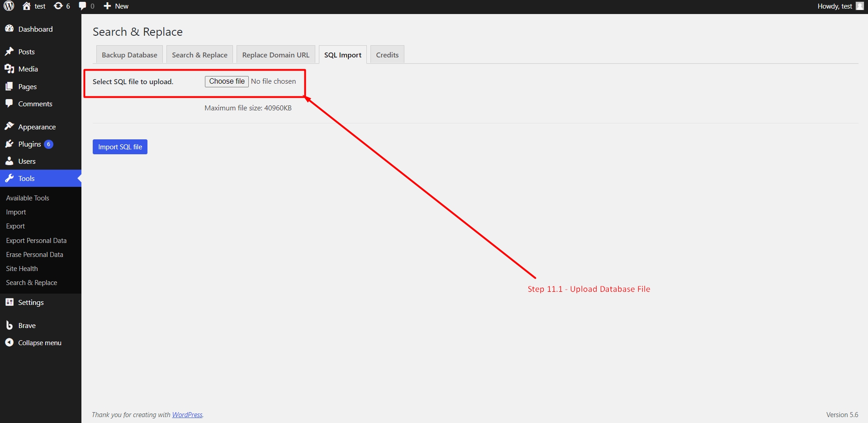
Task: Click the user avatar next to Howdy, test
Action: coord(860,6)
